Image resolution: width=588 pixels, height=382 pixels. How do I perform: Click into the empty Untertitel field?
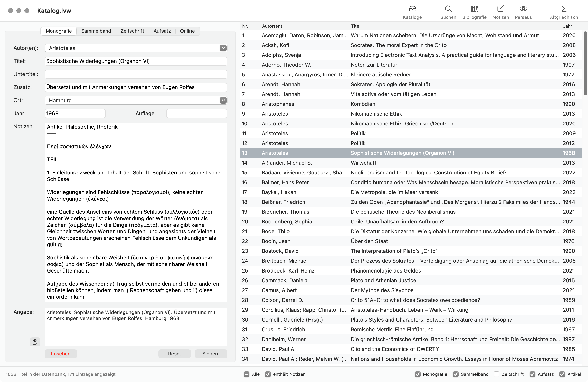tap(136, 74)
